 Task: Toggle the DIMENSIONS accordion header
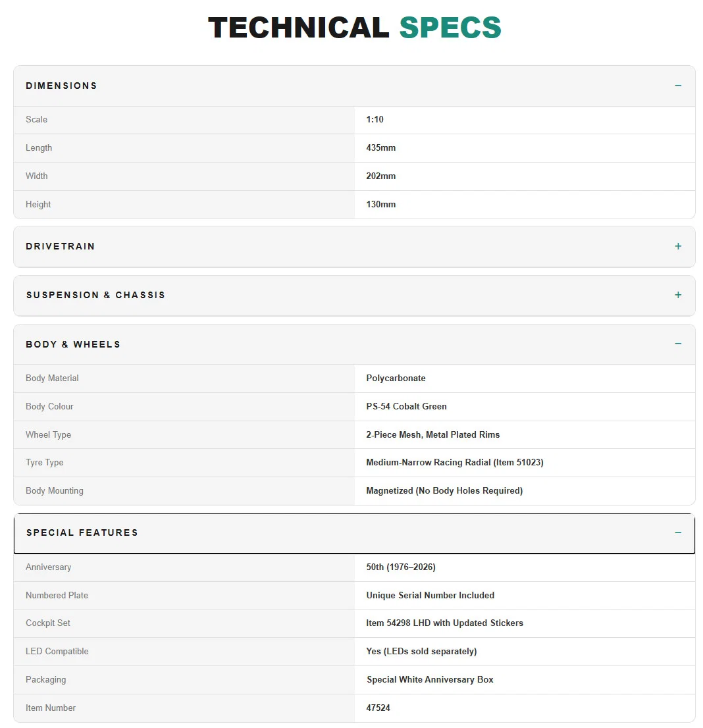354,86
